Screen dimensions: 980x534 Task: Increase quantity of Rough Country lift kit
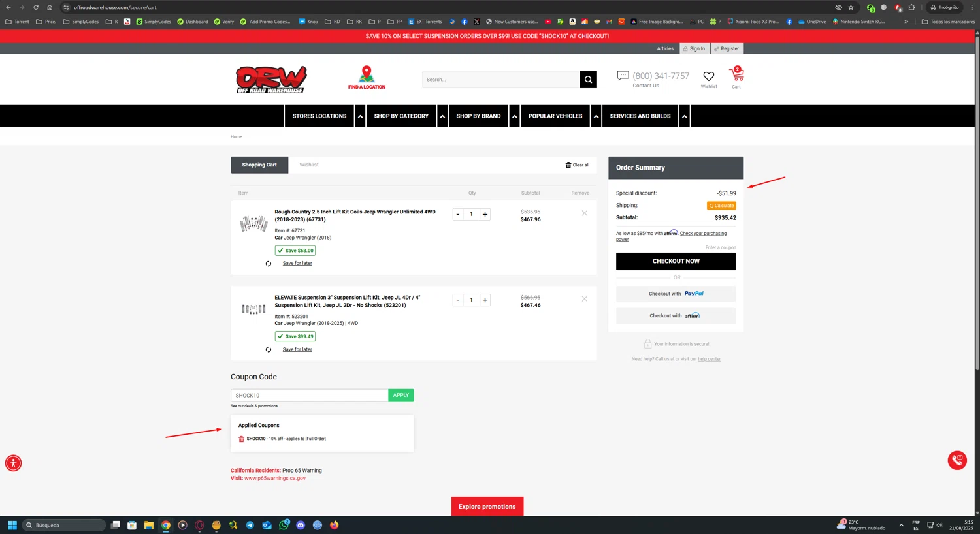coord(485,214)
